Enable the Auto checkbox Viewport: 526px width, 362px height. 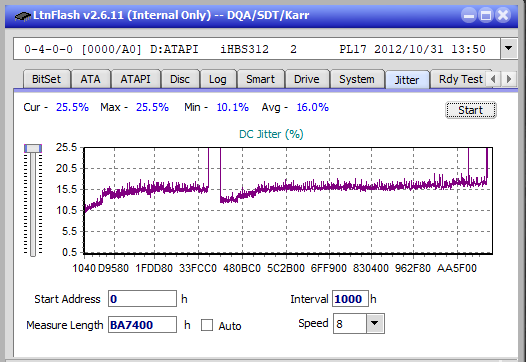click(207, 325)
